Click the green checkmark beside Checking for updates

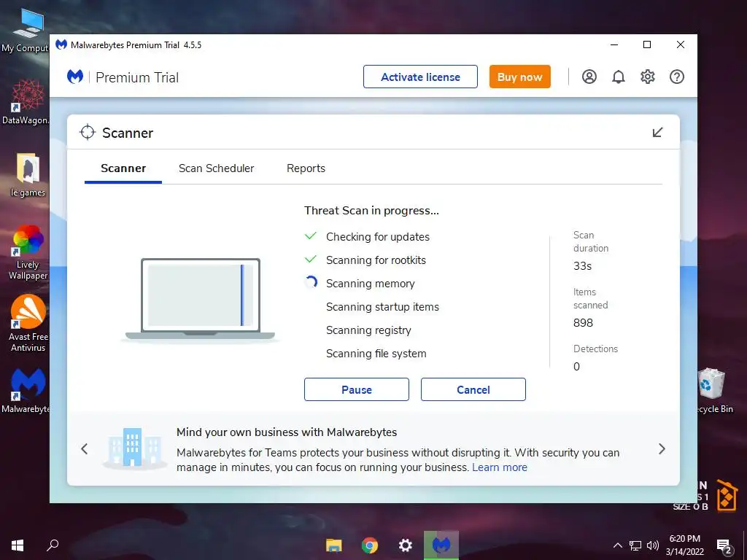[310, 236]
